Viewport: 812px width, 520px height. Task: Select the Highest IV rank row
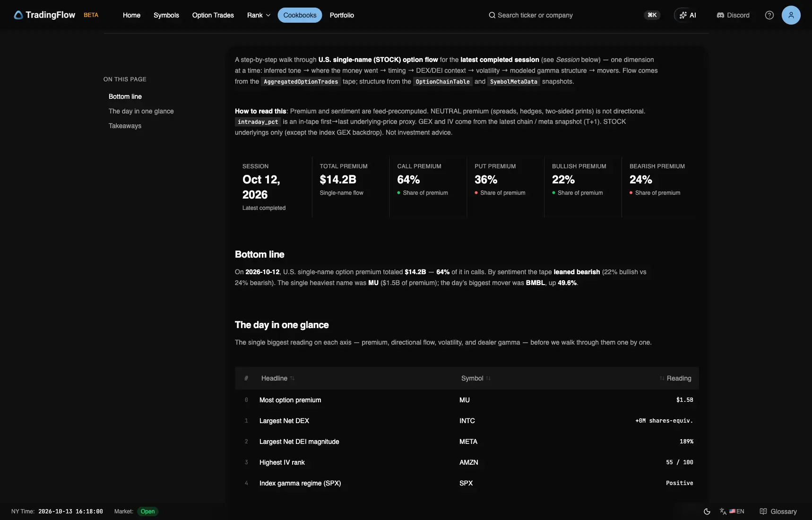466,462
